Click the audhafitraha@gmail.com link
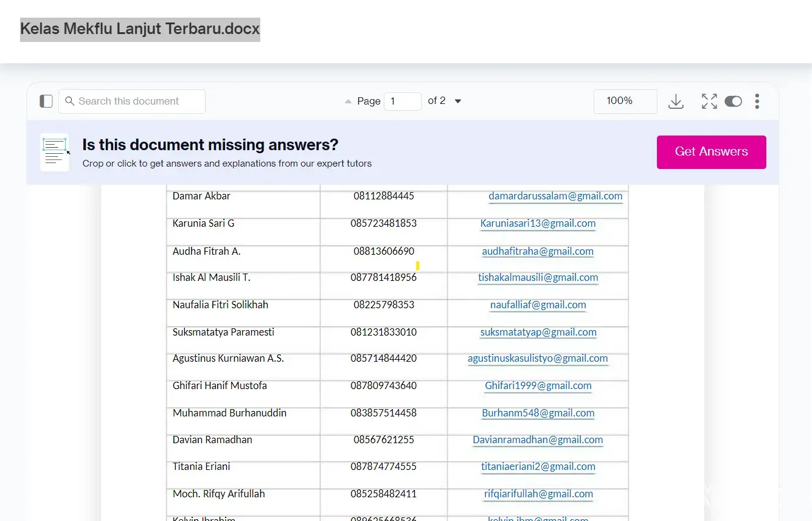This screenshot has height=521, width=812. [538, 252]
